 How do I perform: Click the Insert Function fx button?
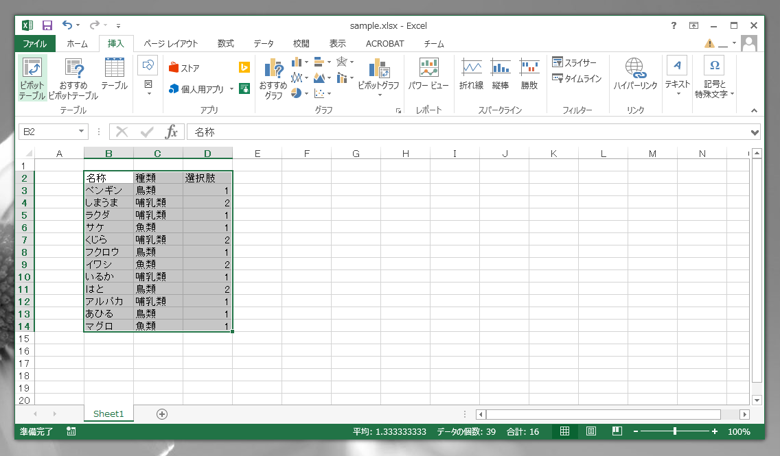click(171, 132)
